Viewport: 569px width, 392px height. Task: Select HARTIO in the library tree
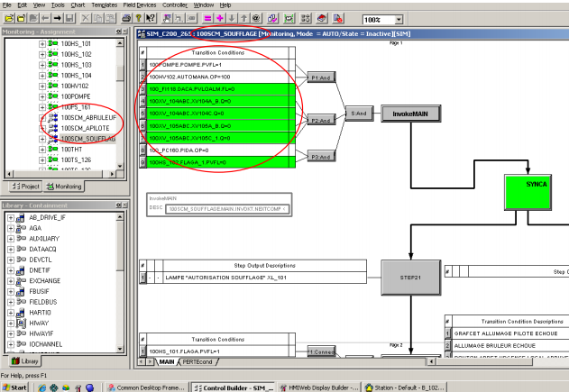pos(40,313)
